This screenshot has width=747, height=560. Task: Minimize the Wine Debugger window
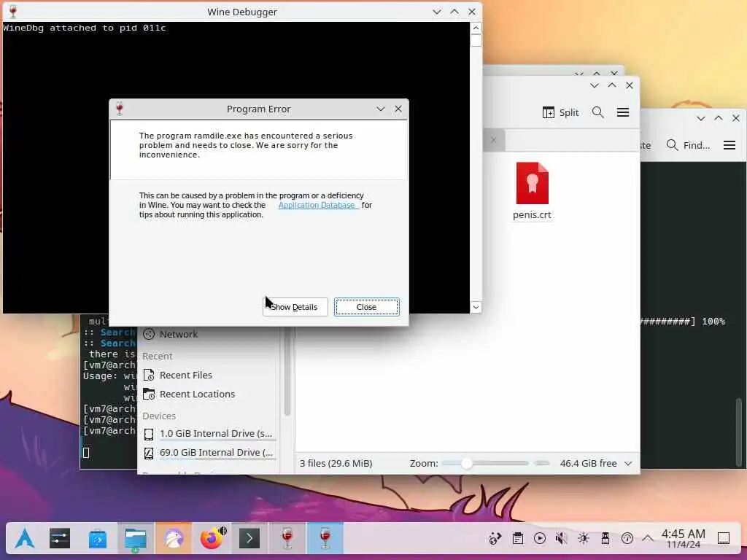(x=436, y=12)
